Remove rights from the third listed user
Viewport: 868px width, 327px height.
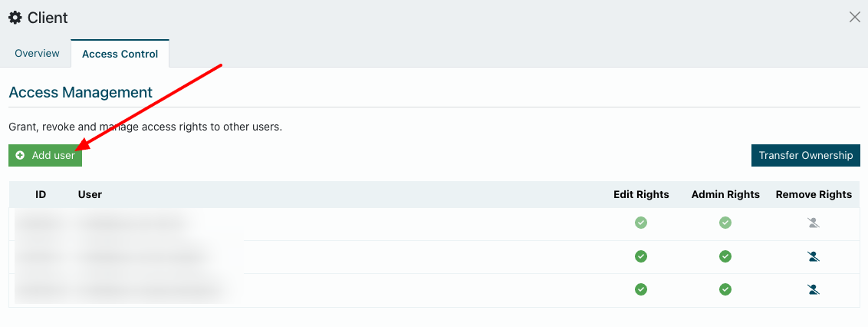coord(814,289)
